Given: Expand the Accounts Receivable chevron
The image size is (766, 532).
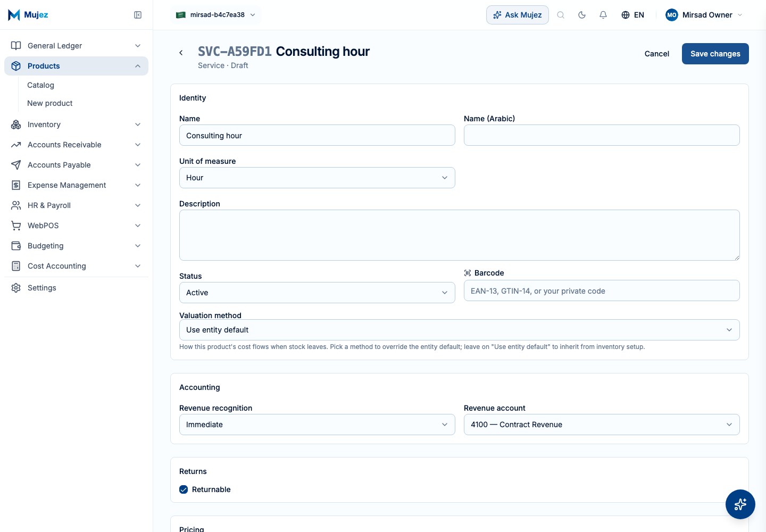Looking at the screenshot, I should (x=138, y=145).
